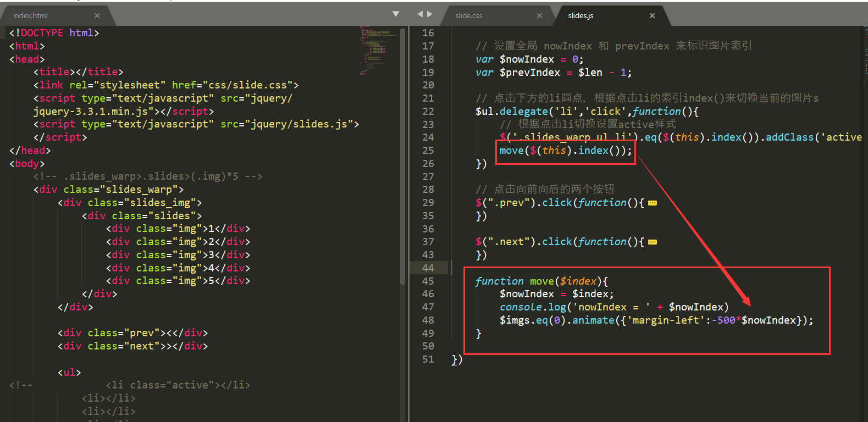
Task: Click line number 16 in the gutter
Action: [428, 33]
